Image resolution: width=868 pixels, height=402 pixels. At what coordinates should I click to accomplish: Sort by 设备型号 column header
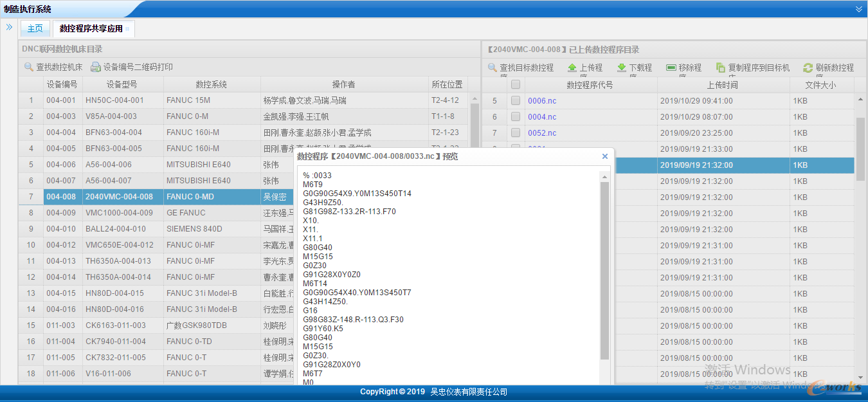point(122,84)
